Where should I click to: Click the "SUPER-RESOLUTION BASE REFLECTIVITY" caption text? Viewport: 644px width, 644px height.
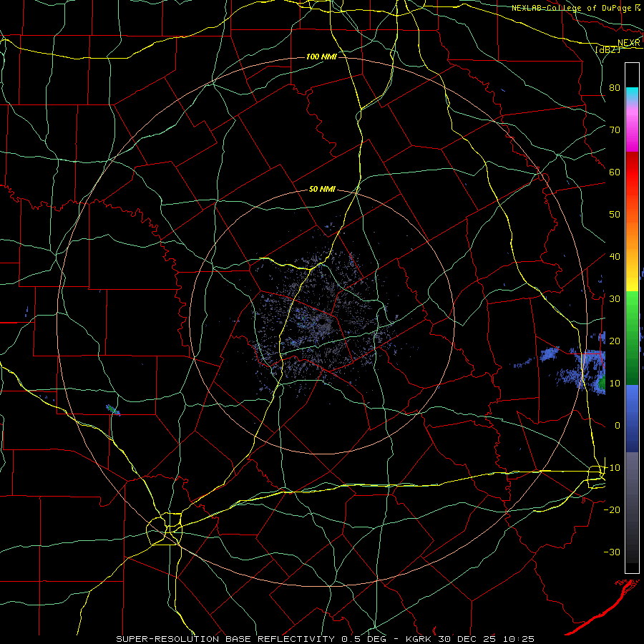coord(225,639)
